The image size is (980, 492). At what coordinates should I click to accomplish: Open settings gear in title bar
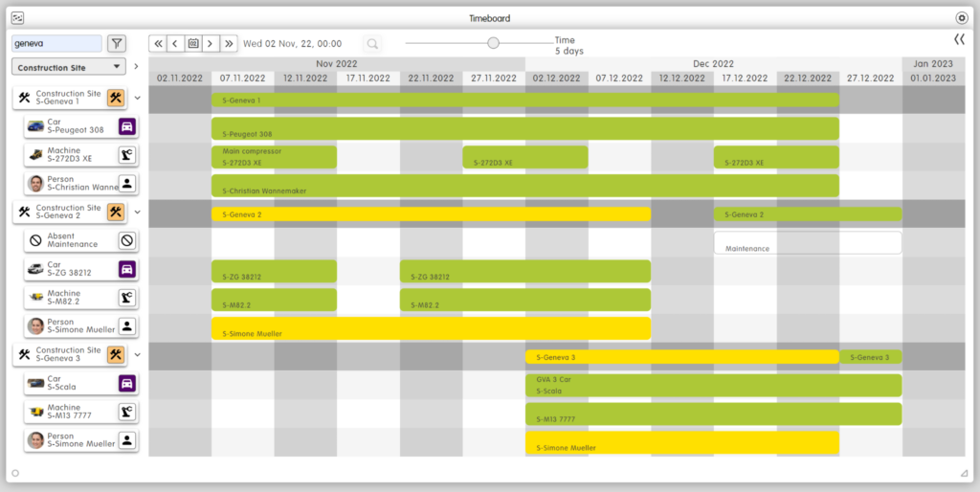pyautogui.click(x=961, y=17)
